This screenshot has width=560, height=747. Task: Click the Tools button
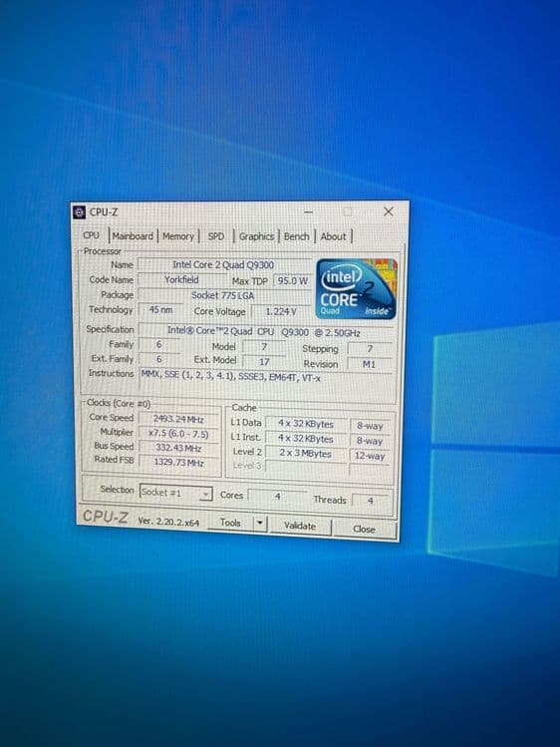coord(230,523)
